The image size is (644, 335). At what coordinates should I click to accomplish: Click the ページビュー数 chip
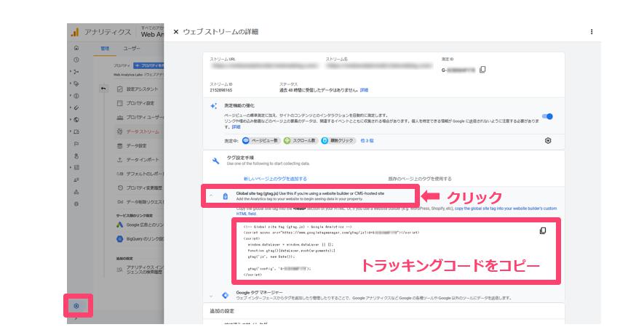[x=261, y=141]
